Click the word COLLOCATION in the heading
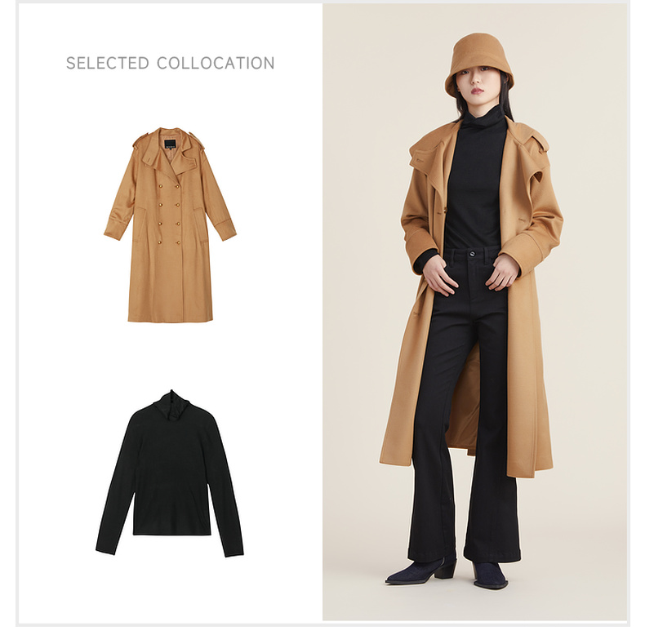Screen dimensions: 645x644 pyautogui.click(x=216, y=63)
